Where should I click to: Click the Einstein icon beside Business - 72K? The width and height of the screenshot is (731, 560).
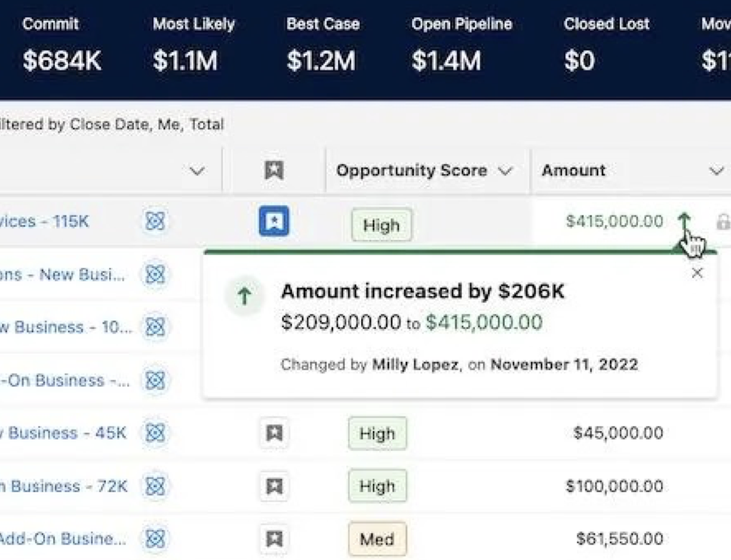155,486
